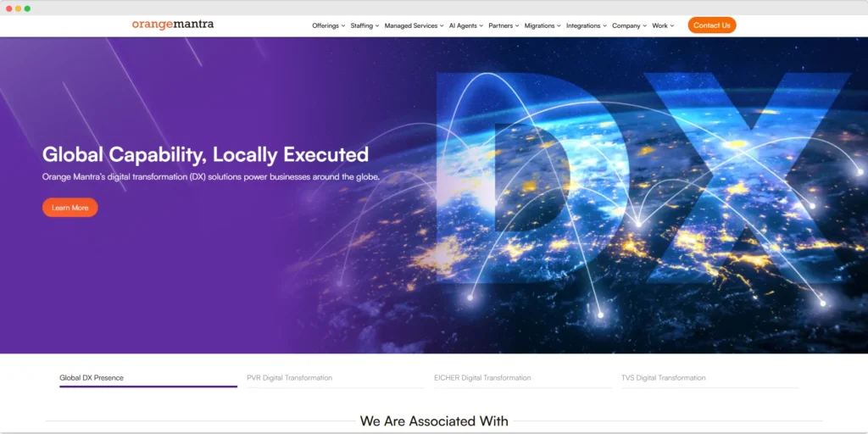Click the yellow minimize window button
Image resolution: width=868 pixels, height=434 pixels.
point(19,8)
